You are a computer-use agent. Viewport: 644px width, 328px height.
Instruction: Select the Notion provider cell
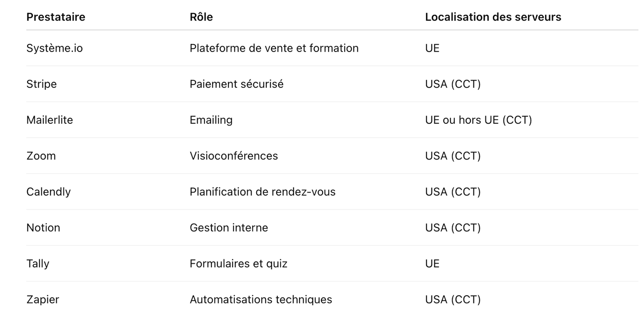tap(43, 227)
